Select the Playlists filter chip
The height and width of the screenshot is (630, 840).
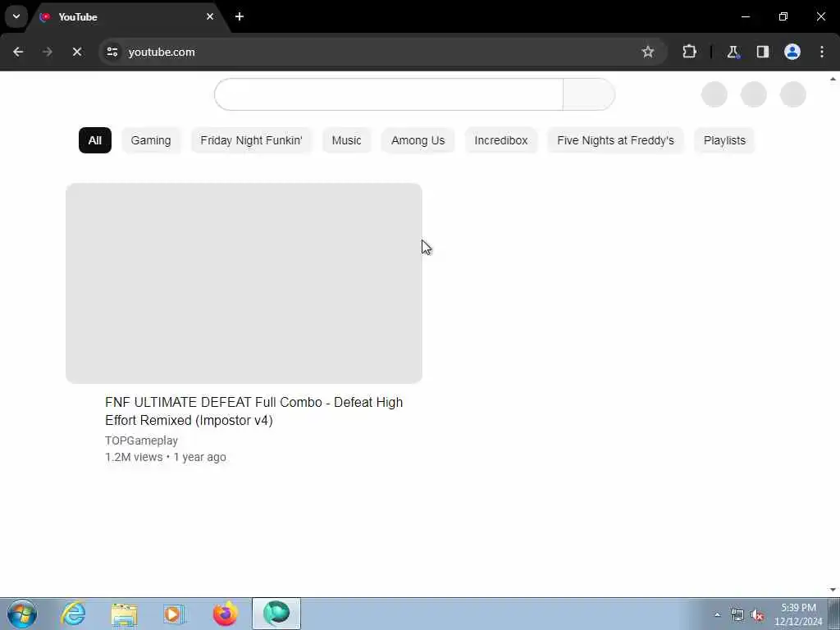(724, 140)
